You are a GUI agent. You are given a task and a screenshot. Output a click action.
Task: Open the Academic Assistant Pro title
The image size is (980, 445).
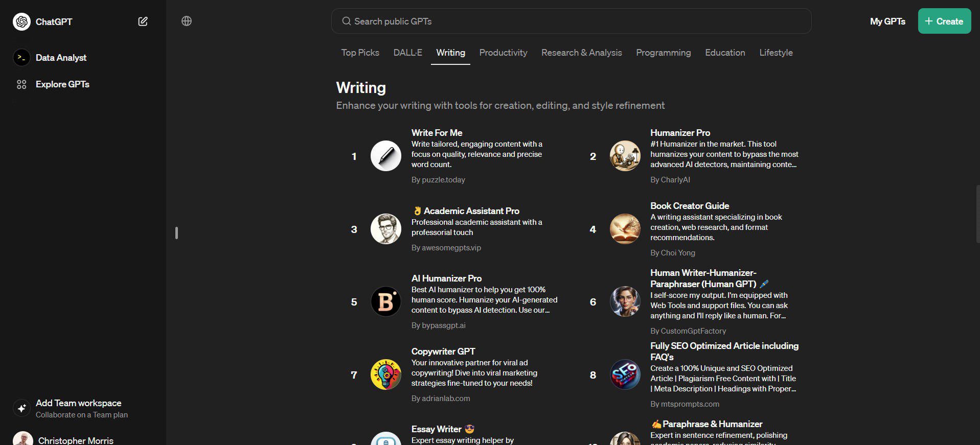tap(465, 211)
